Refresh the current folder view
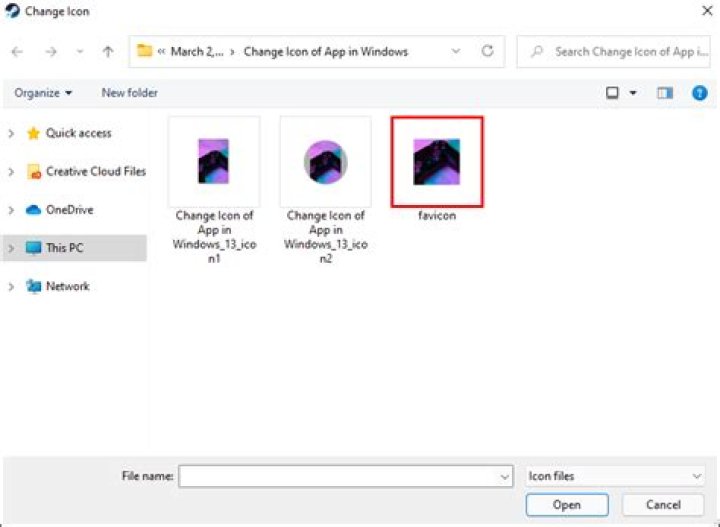 click(488, 50)
